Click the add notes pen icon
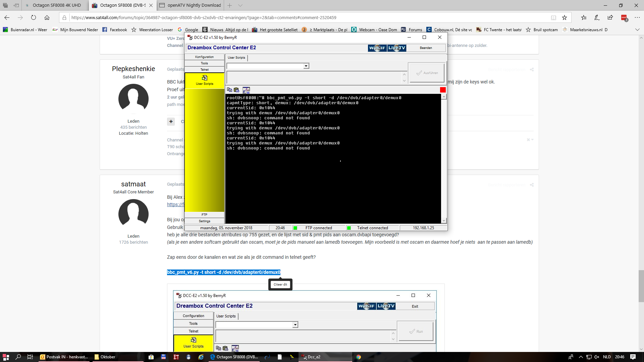 point(597,17)
